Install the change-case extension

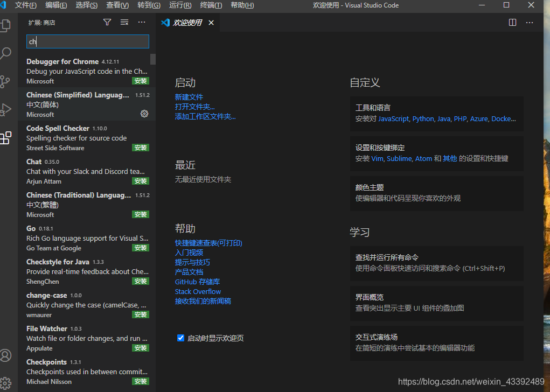coord(141,314)
